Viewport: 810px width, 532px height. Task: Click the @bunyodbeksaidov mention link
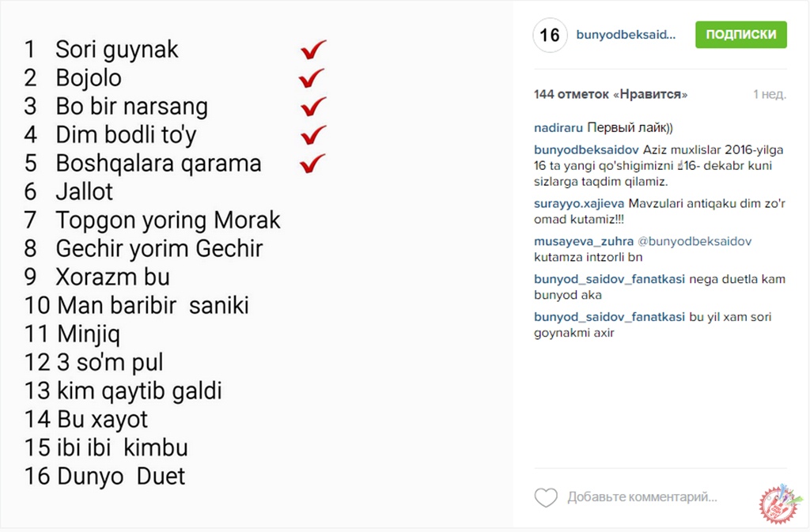point(694,241)
